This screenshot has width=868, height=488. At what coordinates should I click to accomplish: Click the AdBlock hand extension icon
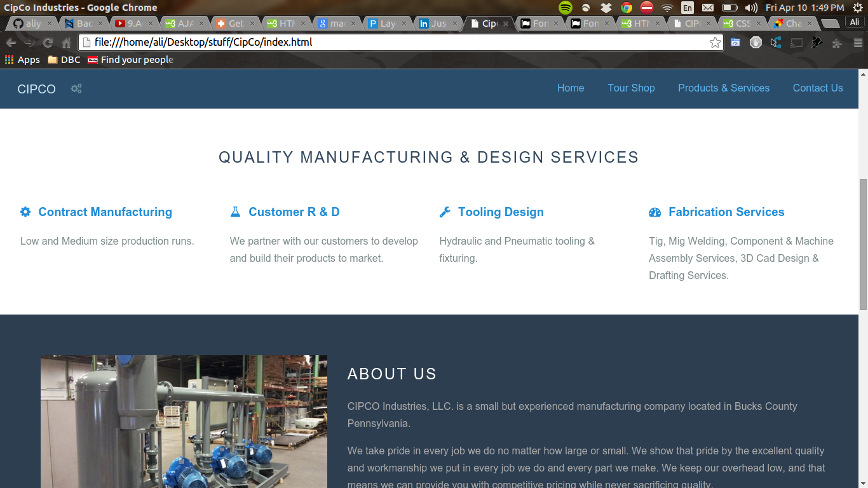point(756,43)
